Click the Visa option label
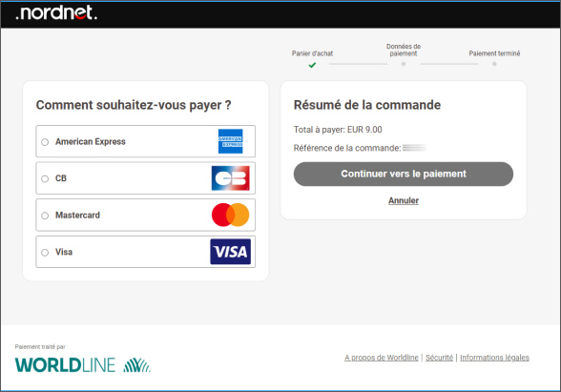561x392 pixels. click(x=64, y=252)
